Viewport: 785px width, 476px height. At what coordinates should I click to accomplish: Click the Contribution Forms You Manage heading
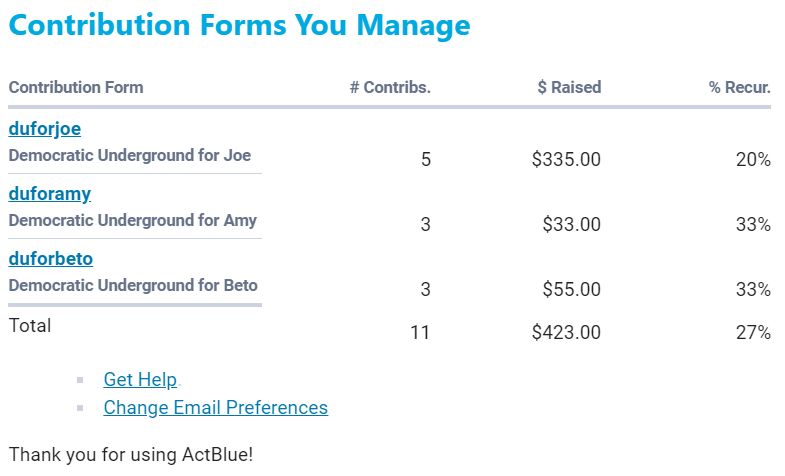coord(239,26)
